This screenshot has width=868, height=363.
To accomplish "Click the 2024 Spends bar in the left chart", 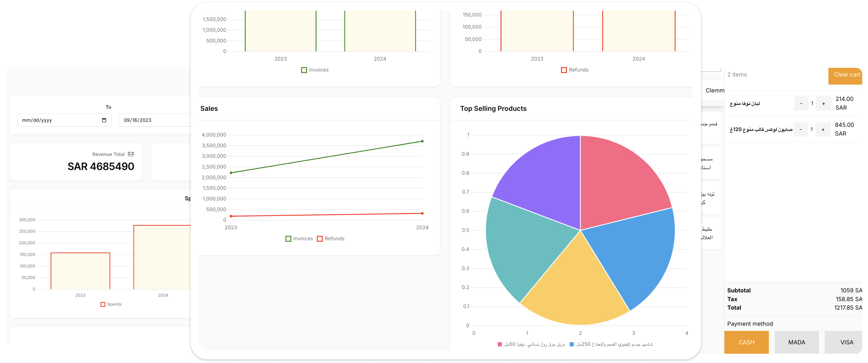I will [162, 257].
